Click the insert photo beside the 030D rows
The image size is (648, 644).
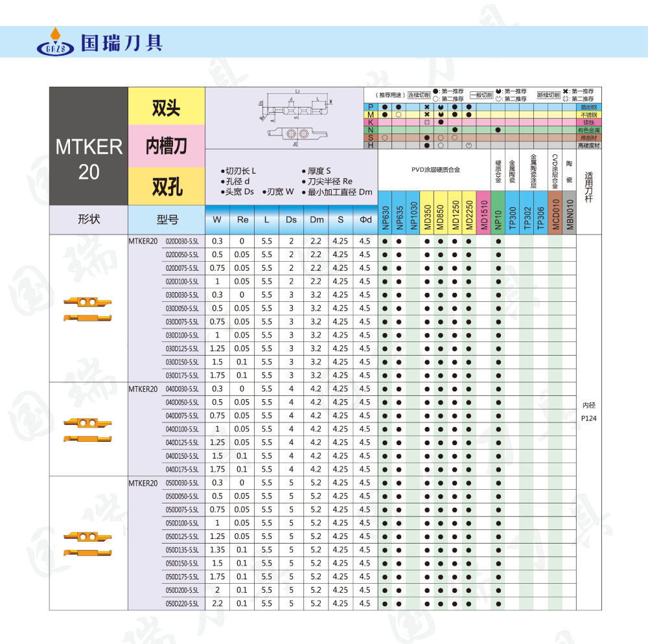point(87,308)
